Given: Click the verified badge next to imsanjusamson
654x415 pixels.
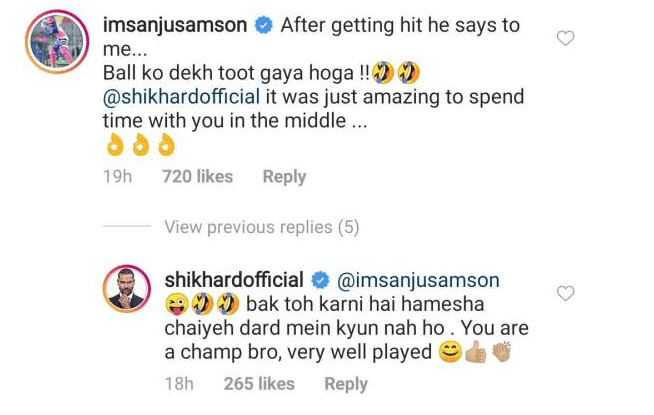Looking at the screenshot, I should [x=264, y=25].
